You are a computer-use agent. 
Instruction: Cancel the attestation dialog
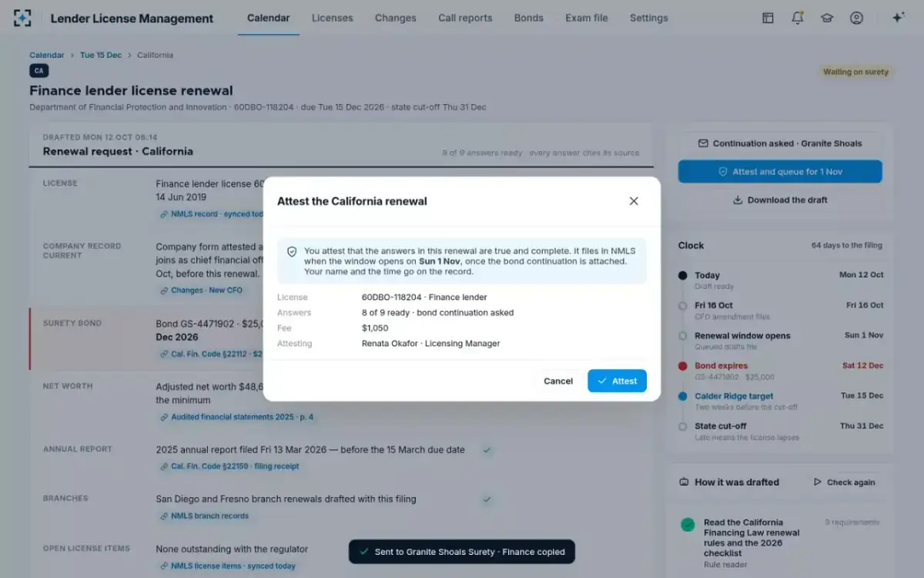pos(558,381)
